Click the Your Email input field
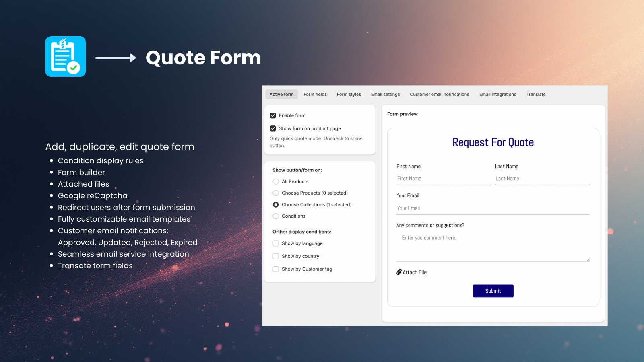644x362 pixels. pos(493,208)
